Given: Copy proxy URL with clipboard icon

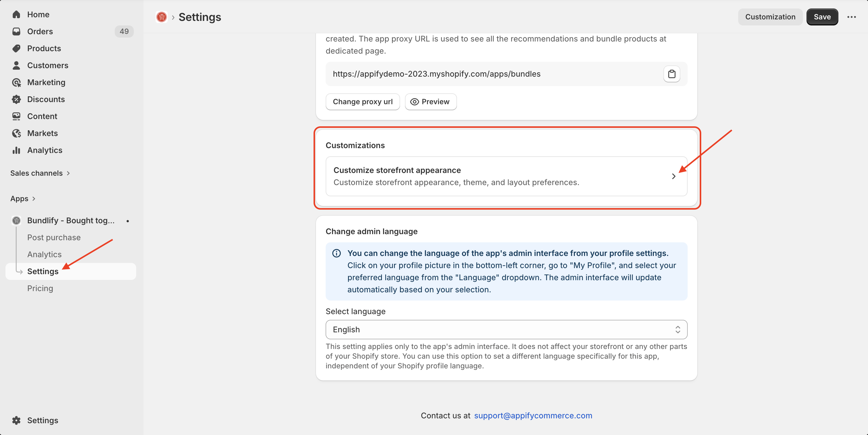Looking at the screenshot, I should click(671, 74).
